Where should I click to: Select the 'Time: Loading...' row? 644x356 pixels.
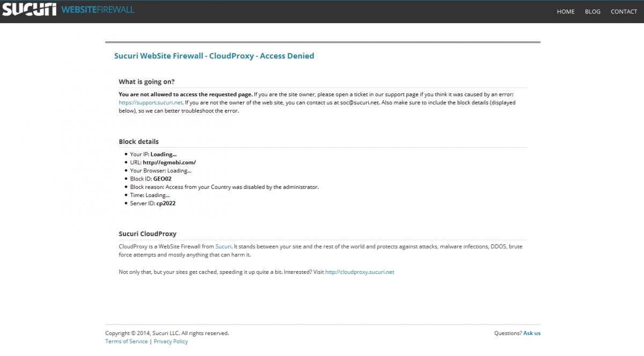click(150, 195)
